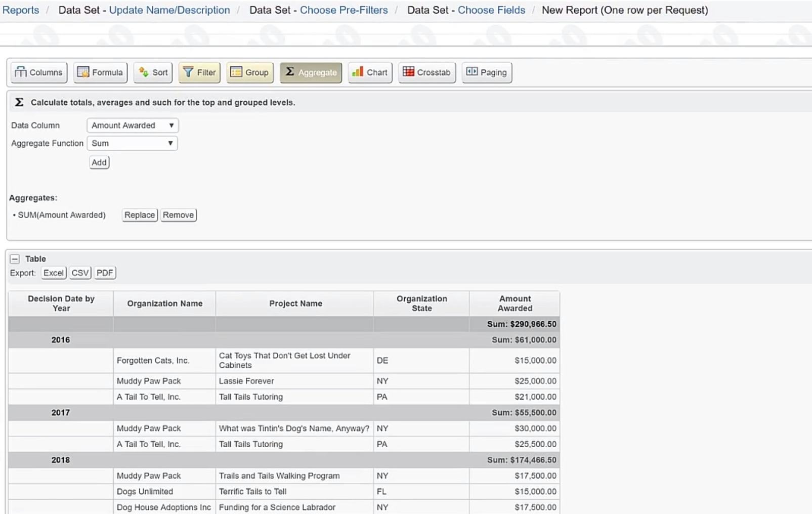Open the Data Column dropdown
Viewport: 812px width, 514px height.
(x=132, y=125)
